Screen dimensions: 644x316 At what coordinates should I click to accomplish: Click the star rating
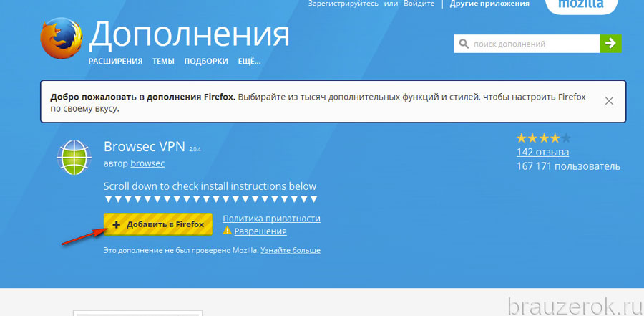click(x=543, y=138)
